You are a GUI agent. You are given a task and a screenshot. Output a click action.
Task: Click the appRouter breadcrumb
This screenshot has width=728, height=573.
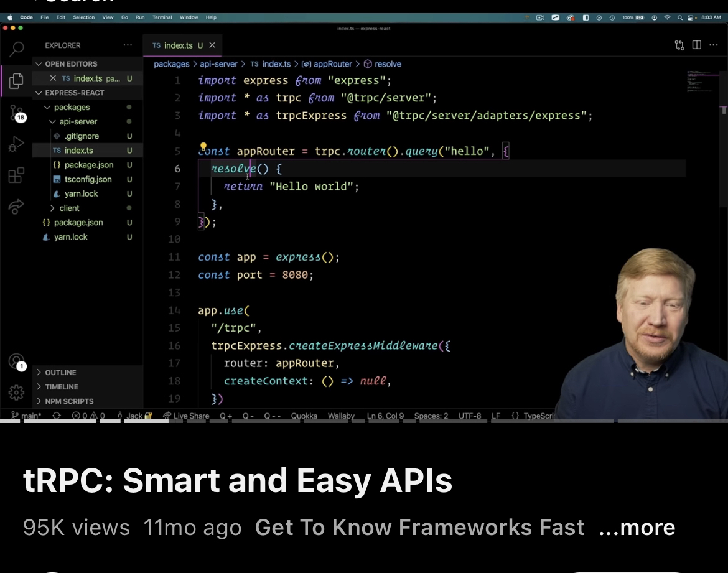click(327, 64)
